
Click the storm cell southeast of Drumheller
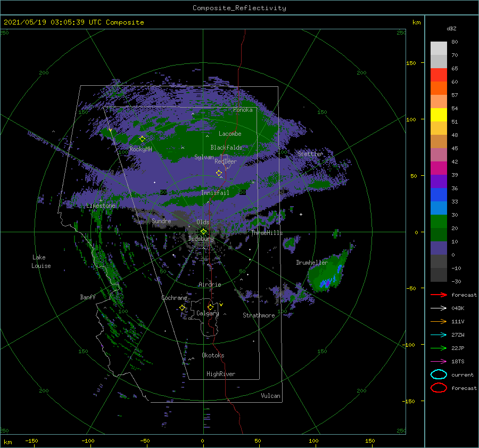pyautogui.click(x=328, y=273)
